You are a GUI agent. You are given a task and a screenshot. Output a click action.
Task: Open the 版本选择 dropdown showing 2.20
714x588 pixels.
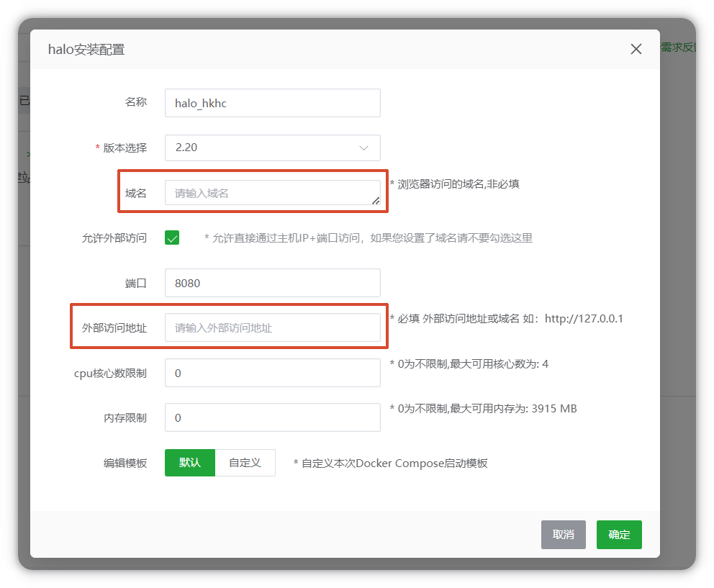coord(272,148)
